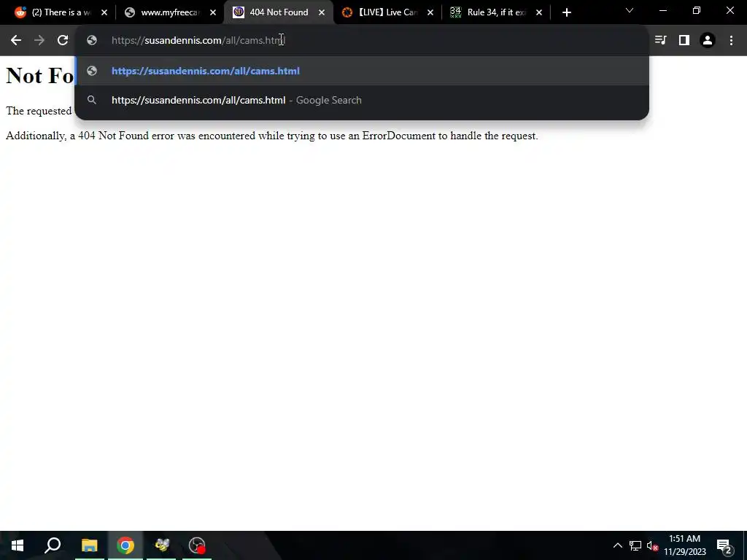
Task: Close the Chrome window
Action: (729, 10)
